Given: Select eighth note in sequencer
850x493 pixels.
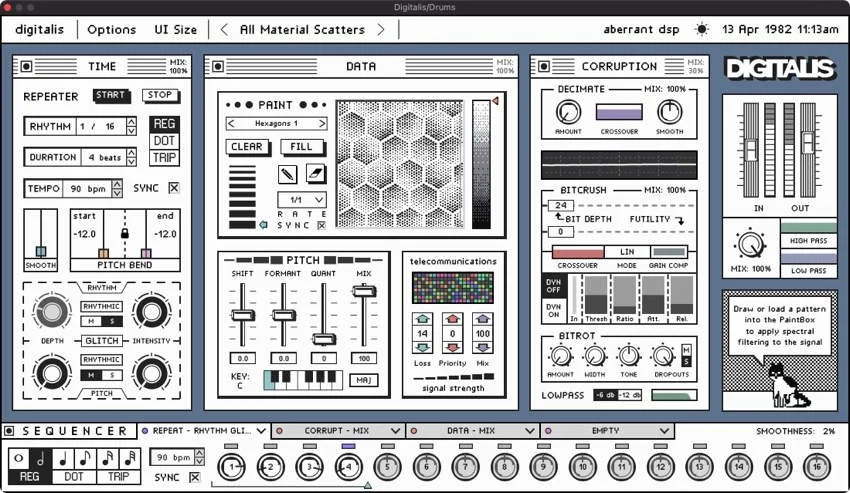Looking at the screenshot, I should tap(85, 458).
